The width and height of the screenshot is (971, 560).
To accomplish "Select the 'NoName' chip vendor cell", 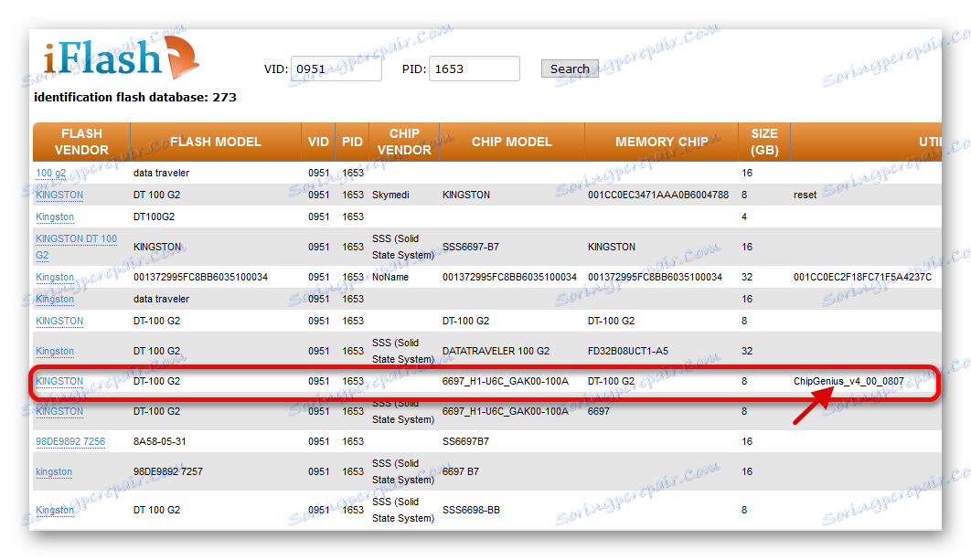I will 390,277.
